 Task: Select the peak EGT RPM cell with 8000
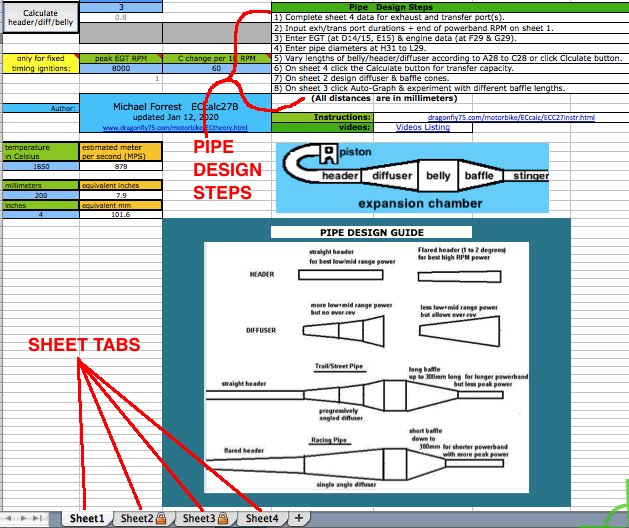pos(120,68)
